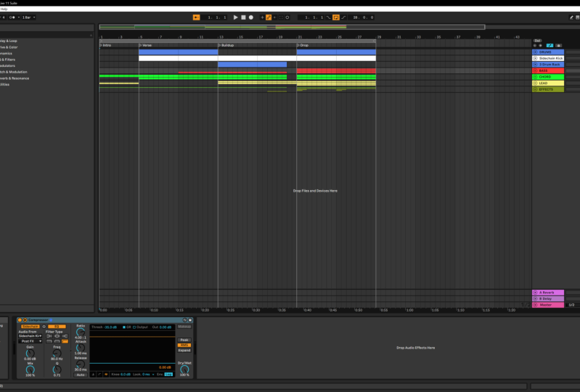The image size is (580, 392).
Task: Start playback with the Play button
Action: point(236,17)
